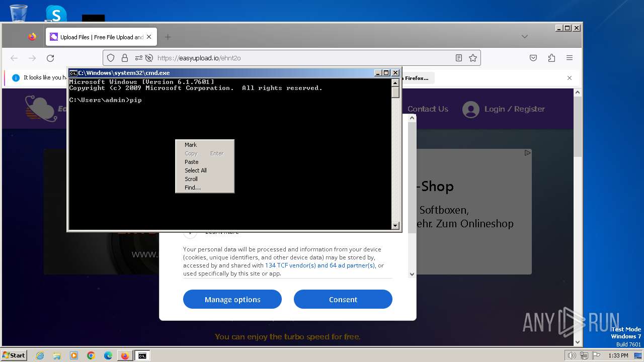The width and height of the screenshot is (644, 362).
Task: Open the volume speaker tray icon
Action: pyautogui.click(x=572, y=355)
